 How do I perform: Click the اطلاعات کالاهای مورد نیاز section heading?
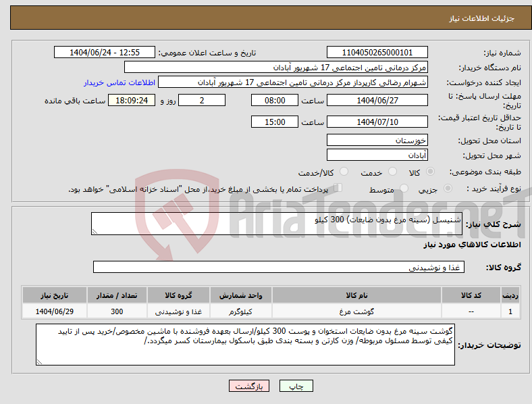[472, 245]
